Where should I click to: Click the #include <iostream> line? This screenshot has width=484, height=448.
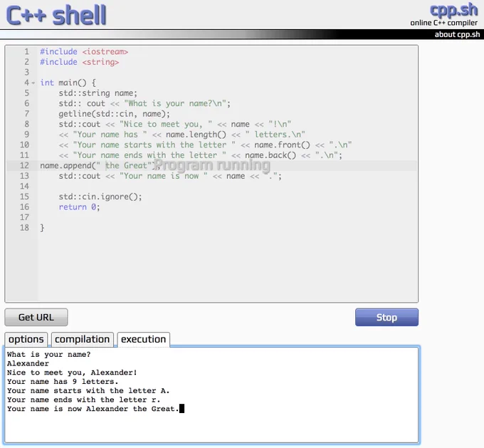coord(84,51)
